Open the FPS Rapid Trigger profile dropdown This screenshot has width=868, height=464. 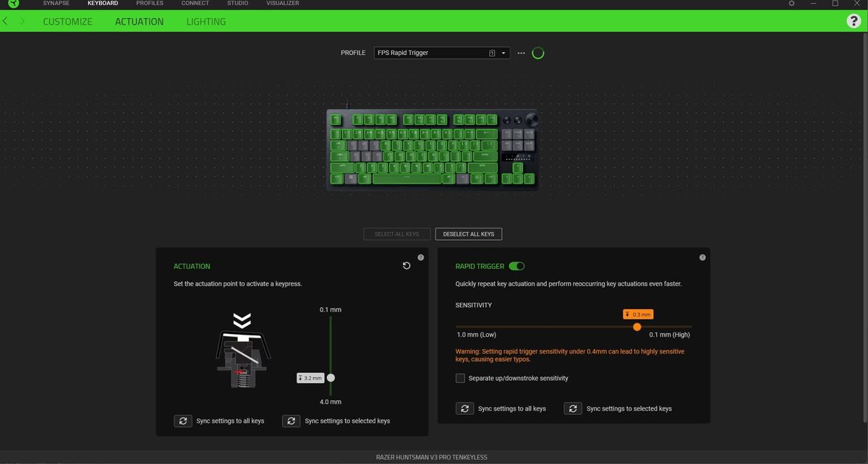click(503, 52)
